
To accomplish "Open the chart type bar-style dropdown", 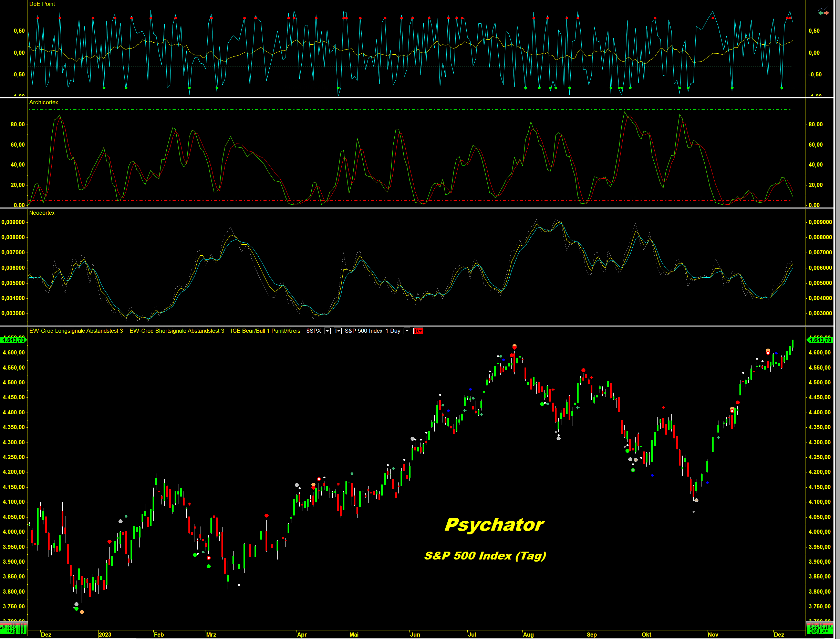I will pos(338,331).
